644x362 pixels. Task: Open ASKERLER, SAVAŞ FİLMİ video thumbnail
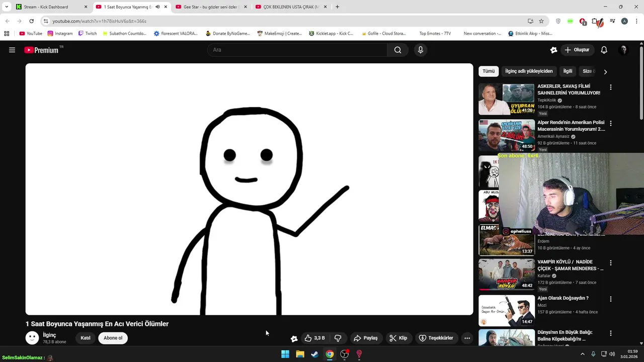point(506,99)
